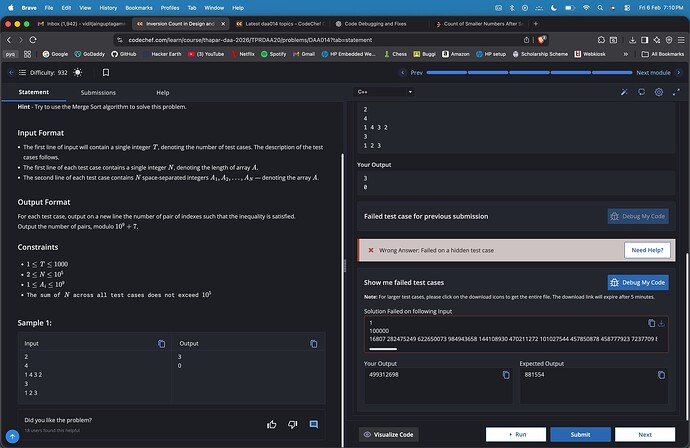Open the C++ language dropdown
The width and height of the screenshot is (690, 448).
click(x=384, y=92)
